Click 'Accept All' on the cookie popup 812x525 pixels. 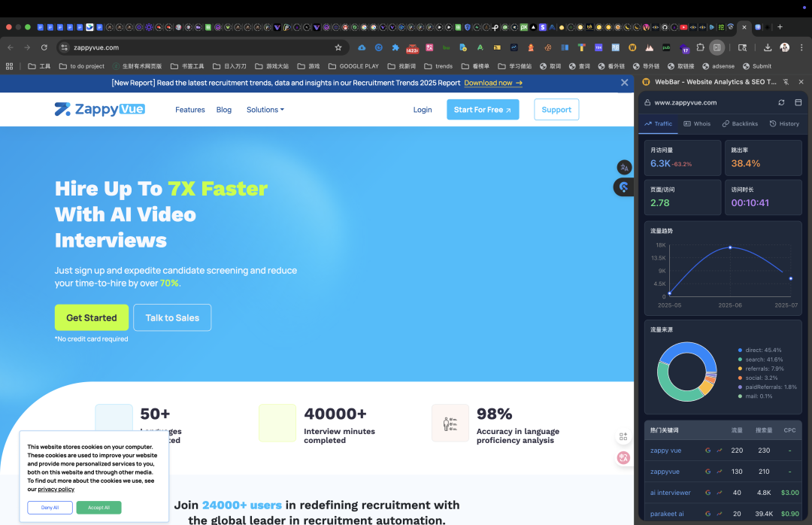coord(98,508)
